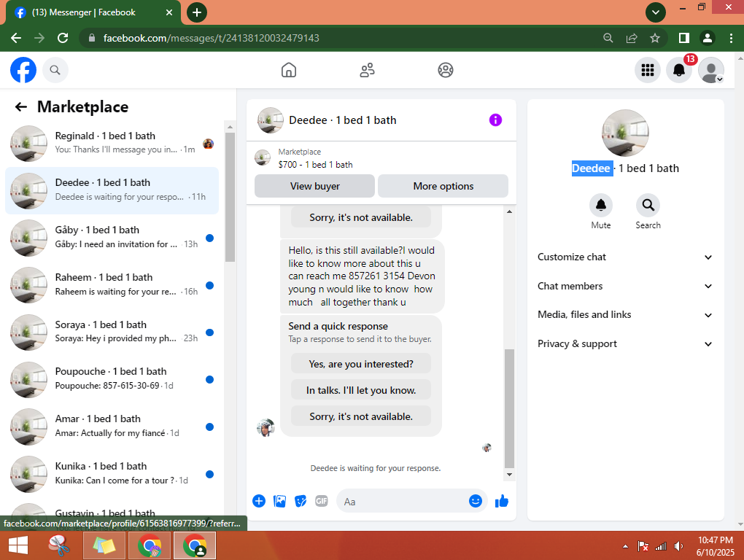744x560 pixels.
Task: Open Sticky Notes from the taskbar
Action: (104, 545)
